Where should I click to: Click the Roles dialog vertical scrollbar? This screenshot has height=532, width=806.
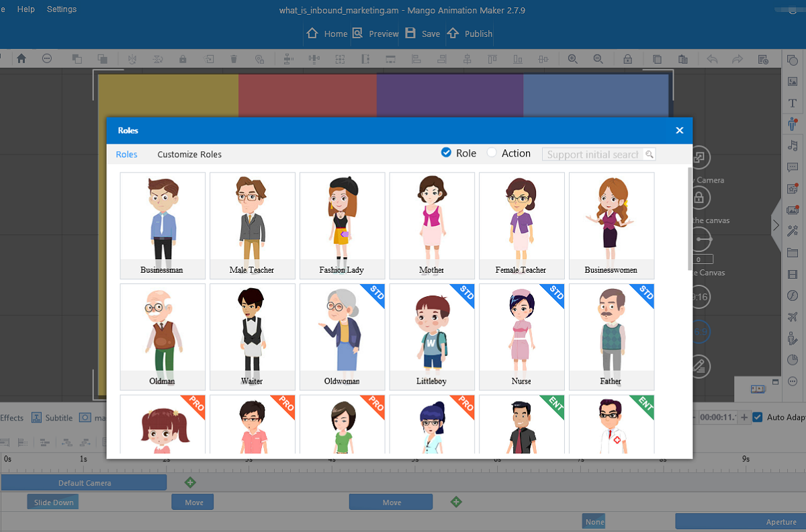click(689, 218)
